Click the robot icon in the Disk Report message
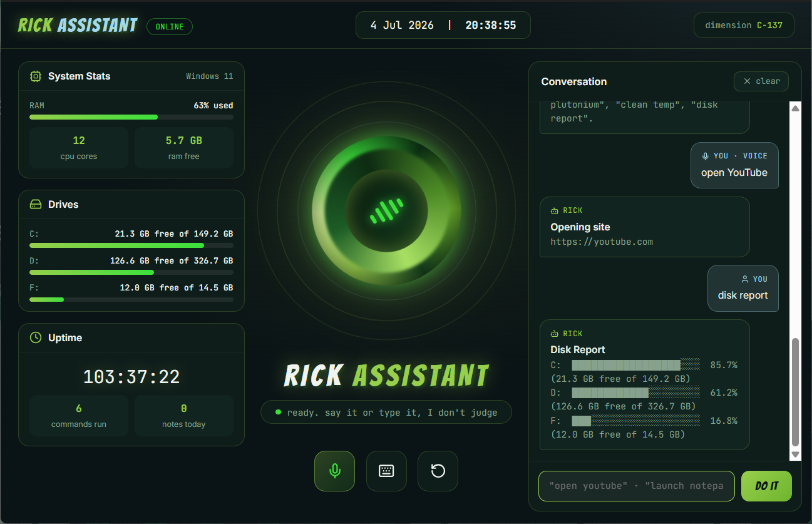 554,334
